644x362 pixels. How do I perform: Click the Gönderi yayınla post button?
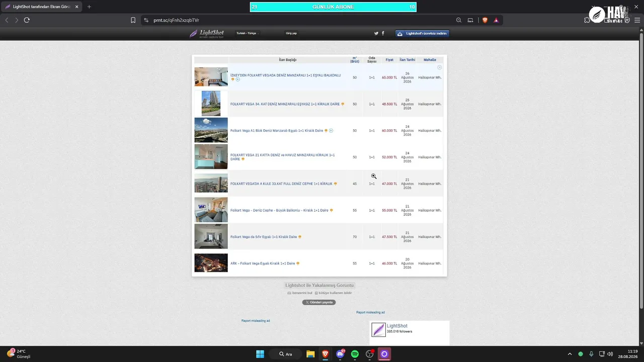(x=319, y=302)
